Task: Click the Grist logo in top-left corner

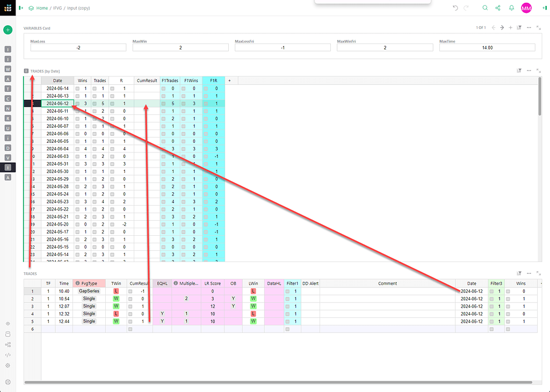Action: point(8,8)
